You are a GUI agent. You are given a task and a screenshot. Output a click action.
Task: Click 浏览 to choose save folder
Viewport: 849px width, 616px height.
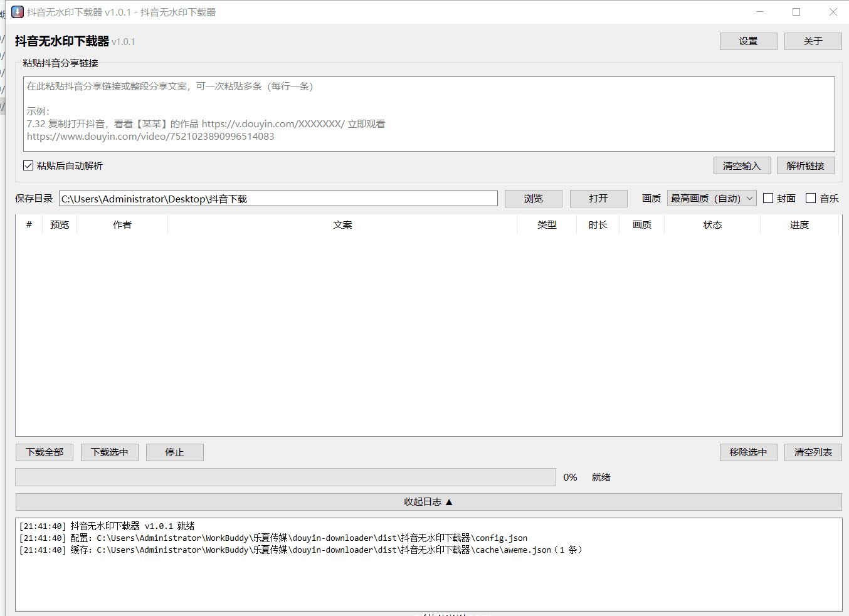tap(534, 199)
